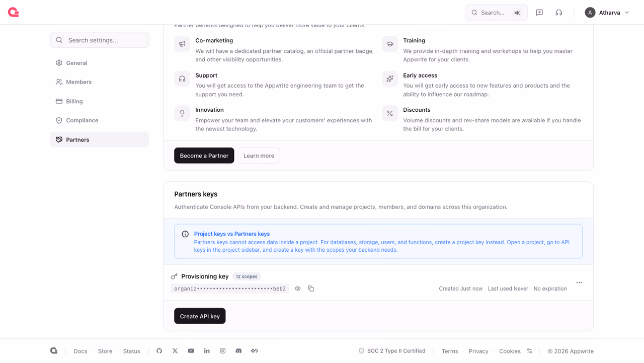Click the No expiration text
The image size is (644, 363).
(550, 288)
